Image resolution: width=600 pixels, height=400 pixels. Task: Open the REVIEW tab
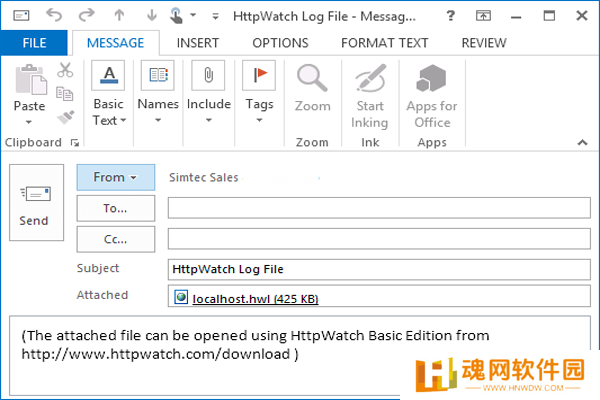(484, 43)
